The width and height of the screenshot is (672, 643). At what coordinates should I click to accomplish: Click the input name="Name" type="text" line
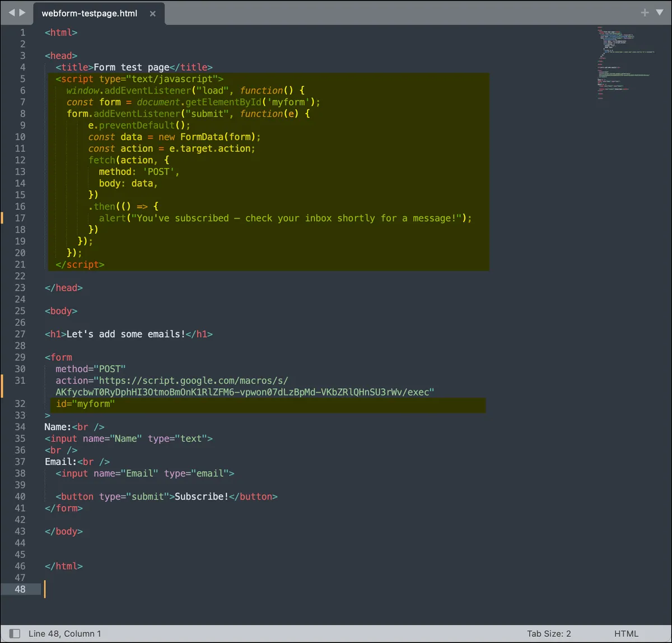pos(129,439)
